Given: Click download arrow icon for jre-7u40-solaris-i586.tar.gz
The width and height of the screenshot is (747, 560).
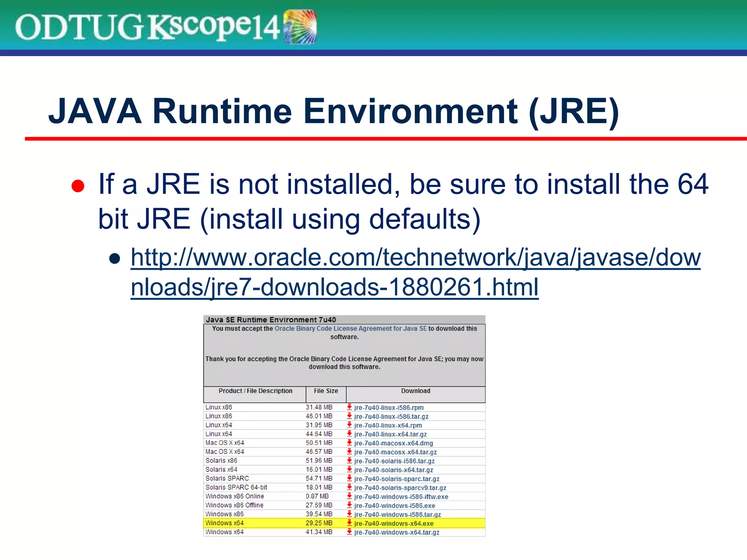Looking at the screenshot, I should click(x=349, y=460).
